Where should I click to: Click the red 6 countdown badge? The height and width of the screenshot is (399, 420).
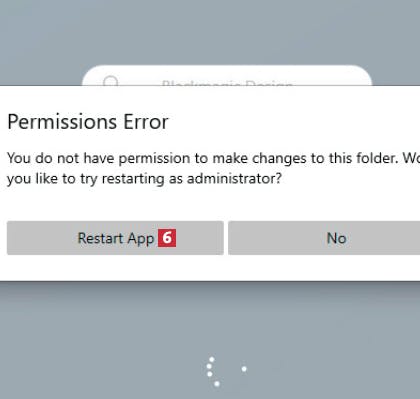tap(167, 238)
